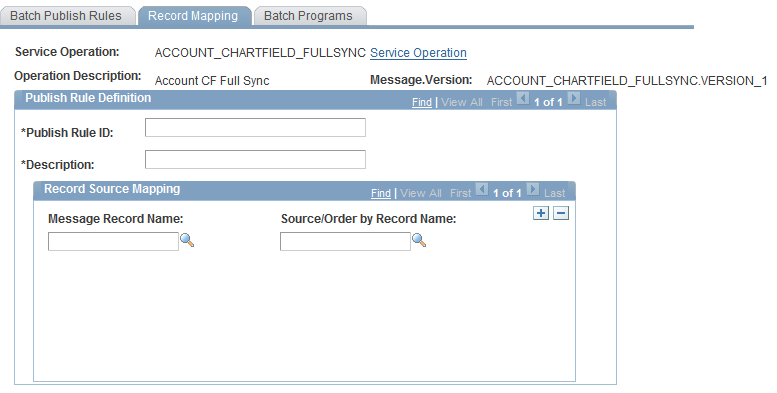Viewport: 777px width, 393px height.
Task: Open lookup for Source/Order by Record Name
Action: [419, 241]
